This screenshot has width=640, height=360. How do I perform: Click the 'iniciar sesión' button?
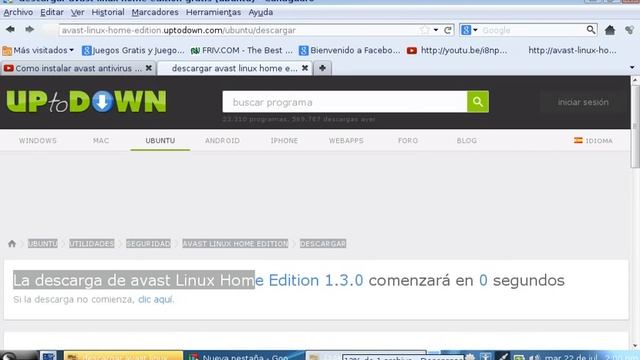coord(583,102)
